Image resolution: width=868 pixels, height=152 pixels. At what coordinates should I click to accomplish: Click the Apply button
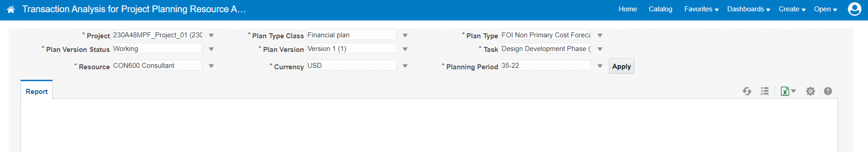pyautogui.click(x=621, y=66)
